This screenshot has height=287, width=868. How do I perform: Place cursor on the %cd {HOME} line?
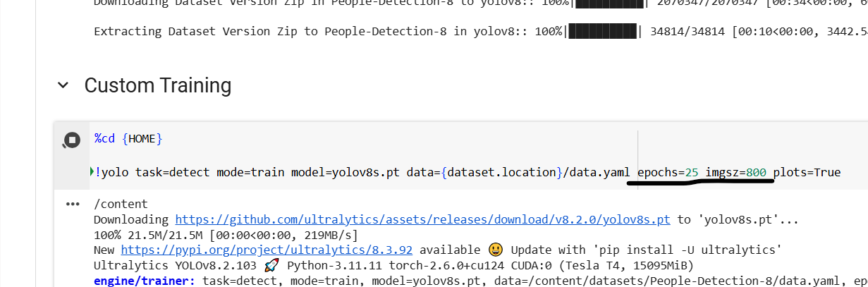coord(128,139)
